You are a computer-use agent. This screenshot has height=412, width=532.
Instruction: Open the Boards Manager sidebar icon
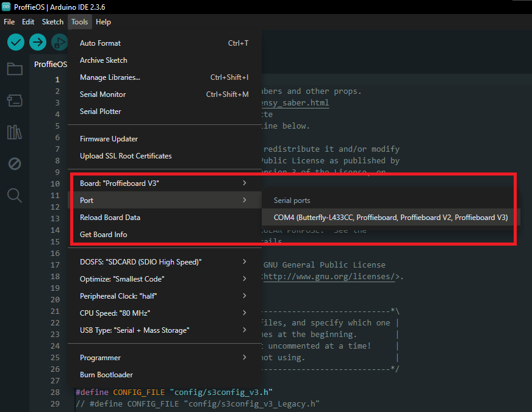coord(15,101)
